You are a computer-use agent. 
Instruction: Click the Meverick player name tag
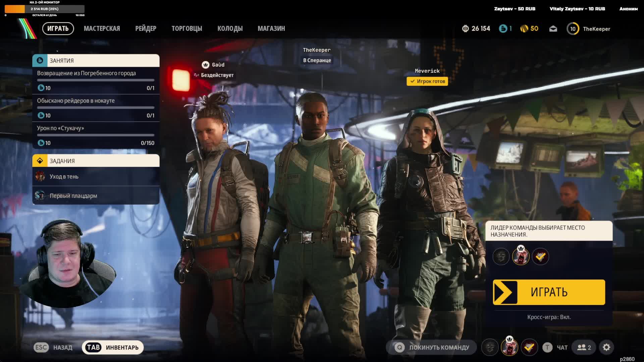pyautogui.click(x=427, y=71)
